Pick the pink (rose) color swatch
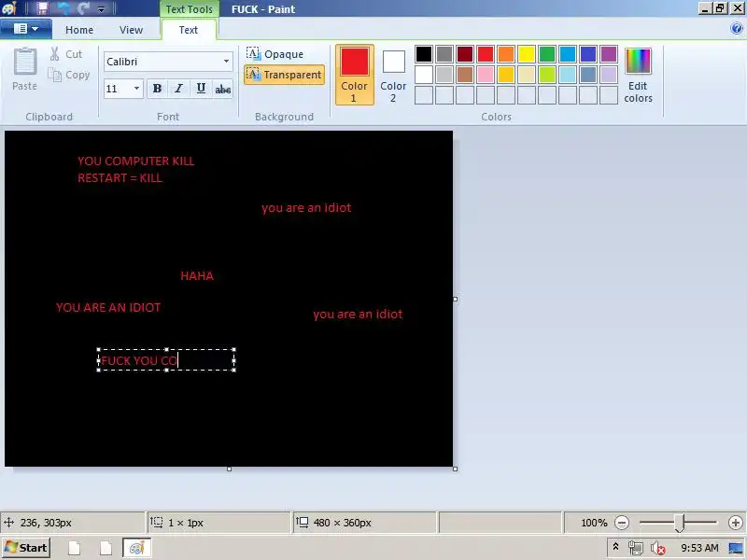 (x=485, y=75)
